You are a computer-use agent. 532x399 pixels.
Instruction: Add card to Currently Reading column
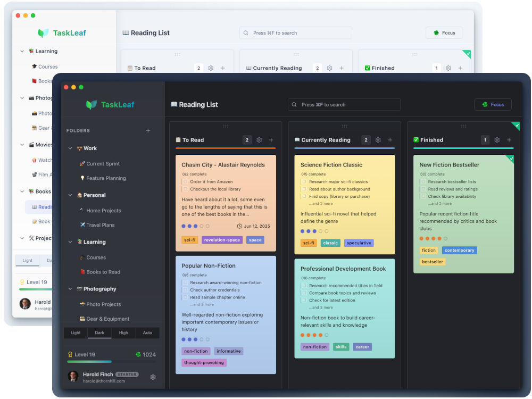coord(390,140)
